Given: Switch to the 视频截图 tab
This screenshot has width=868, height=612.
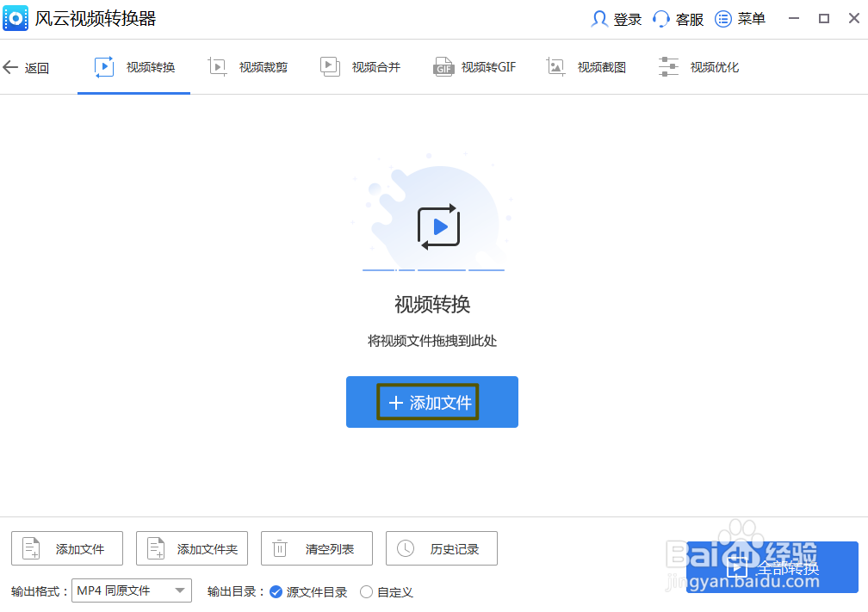Looking at the screenshot, I should (586, 67).
